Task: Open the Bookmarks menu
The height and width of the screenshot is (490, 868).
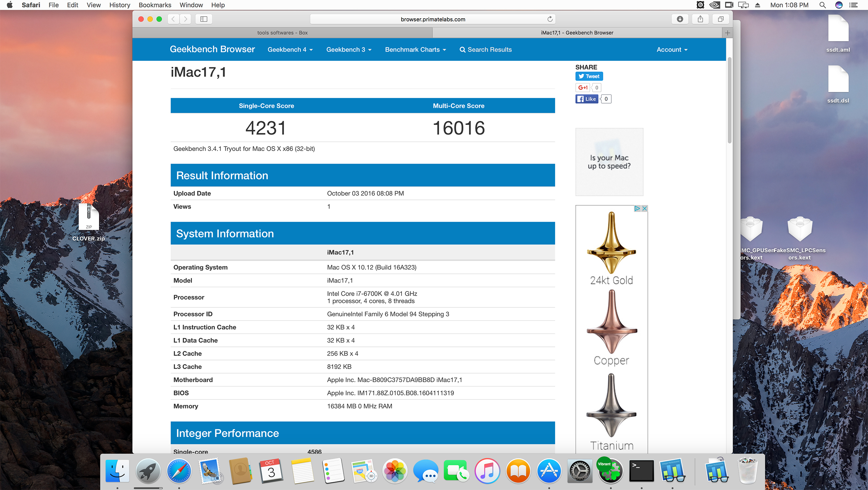Action: (155, 5)
